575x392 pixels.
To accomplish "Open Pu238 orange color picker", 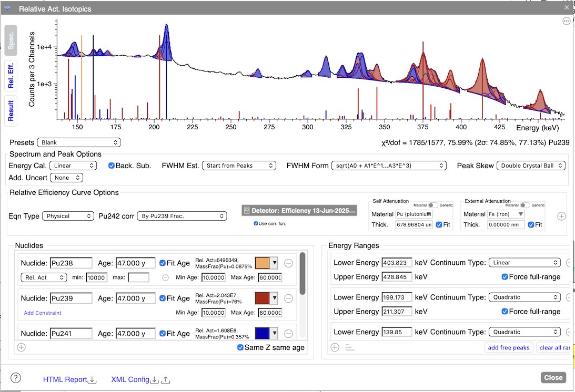I will [x=267, y=263].
